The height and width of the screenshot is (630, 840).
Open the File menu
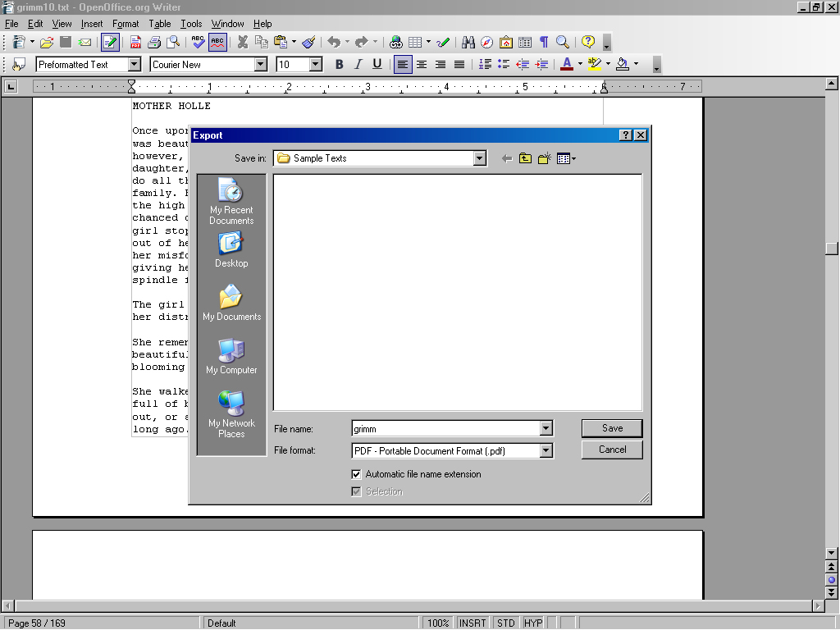(11, 24)
